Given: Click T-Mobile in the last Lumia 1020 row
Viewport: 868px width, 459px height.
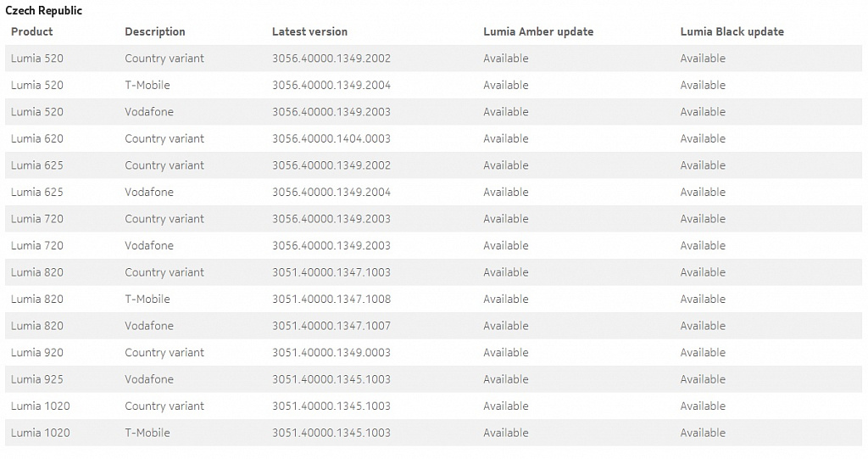Looking at the screenshot, I should [147, 433].
